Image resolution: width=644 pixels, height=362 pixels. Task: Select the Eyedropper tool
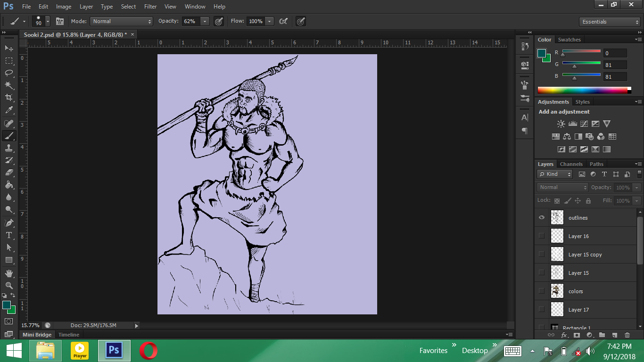click(x=9, y=110)
